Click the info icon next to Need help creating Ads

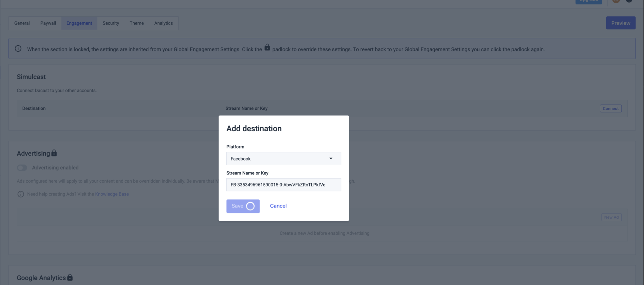pyautogui.click(x=20, y=194)
